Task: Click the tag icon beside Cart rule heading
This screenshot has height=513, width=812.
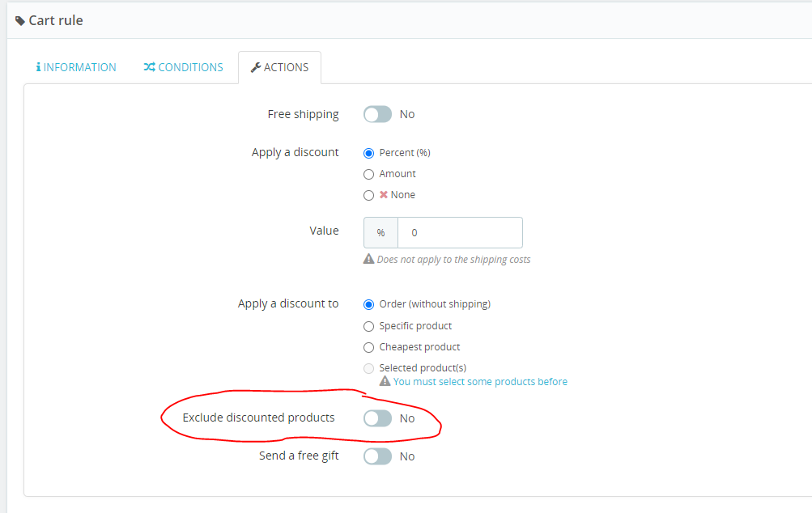Action: tap(22, 19)
